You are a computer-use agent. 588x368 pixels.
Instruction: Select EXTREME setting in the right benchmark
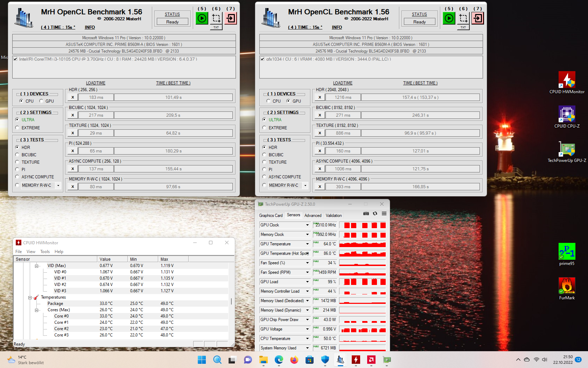click(x=264, y=128)
